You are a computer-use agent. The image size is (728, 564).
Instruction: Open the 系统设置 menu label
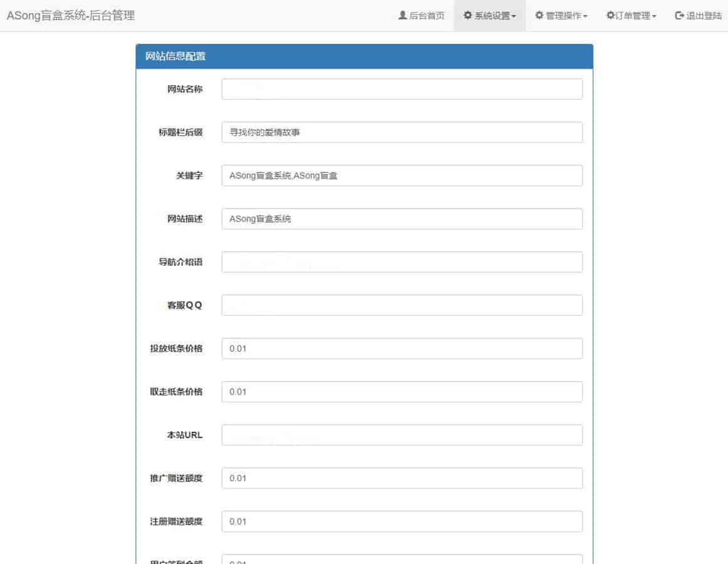pos(492,16)
